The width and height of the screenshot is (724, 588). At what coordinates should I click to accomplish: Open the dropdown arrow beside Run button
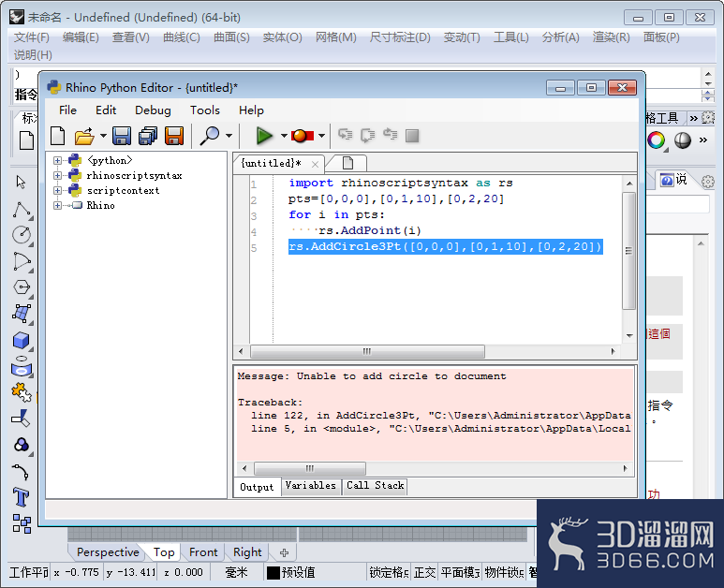click(x=284, y=136)
